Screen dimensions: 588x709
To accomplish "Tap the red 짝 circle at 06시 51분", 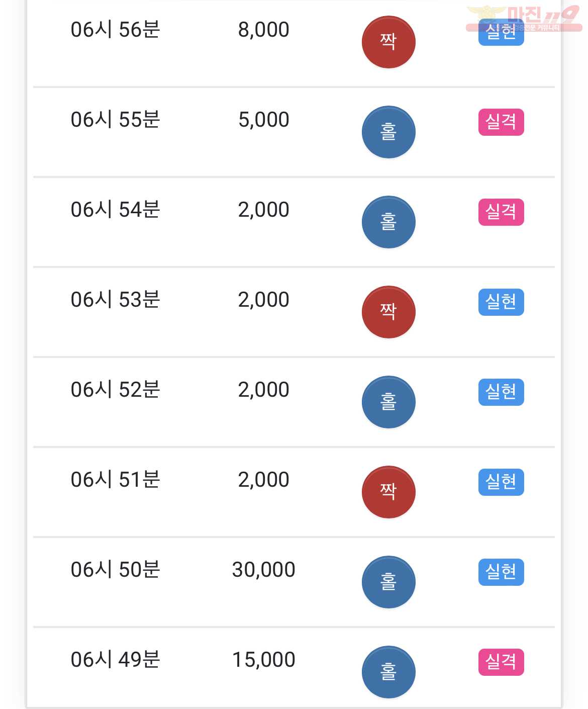I will click(x=388, y=492).
